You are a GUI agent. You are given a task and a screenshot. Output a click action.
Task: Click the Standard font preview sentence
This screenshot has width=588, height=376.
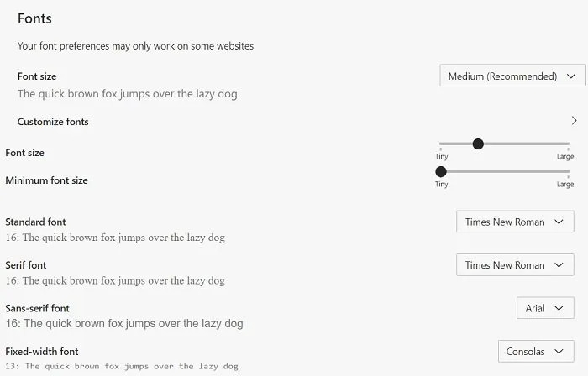[115, 238]
